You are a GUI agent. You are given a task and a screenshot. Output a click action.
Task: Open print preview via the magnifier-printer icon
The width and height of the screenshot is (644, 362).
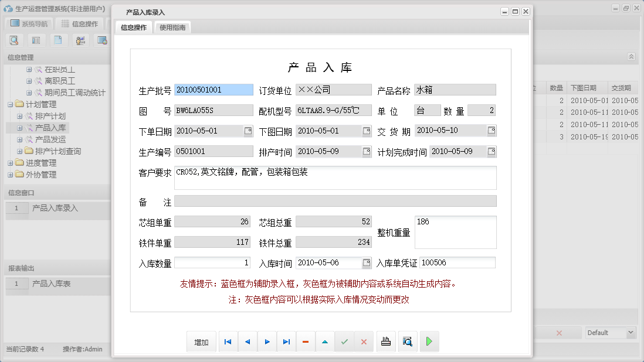click(408, 341)
